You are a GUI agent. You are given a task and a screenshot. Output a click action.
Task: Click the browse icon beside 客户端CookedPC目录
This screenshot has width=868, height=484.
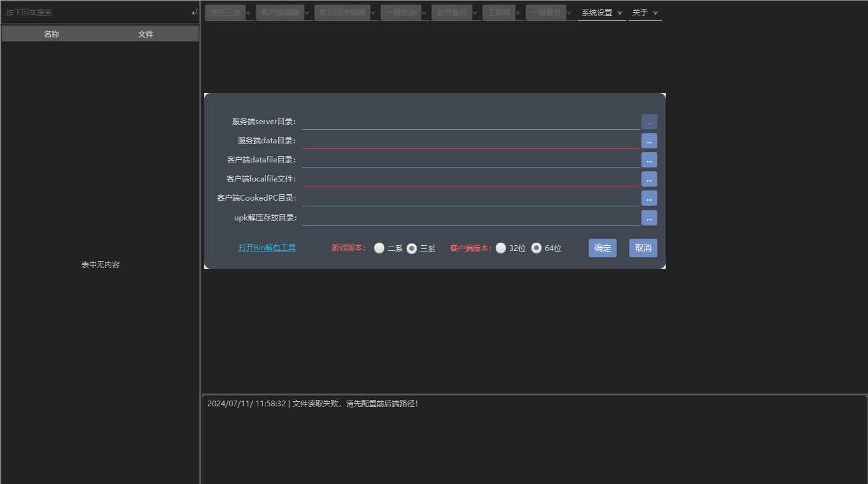coord(648,198)
